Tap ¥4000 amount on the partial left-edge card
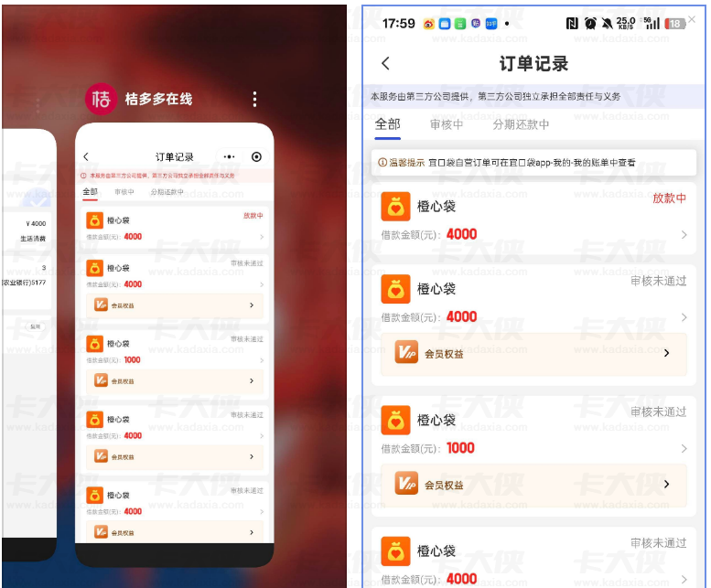711x588 pixels. pyautogui.click(x=36, y=223)
